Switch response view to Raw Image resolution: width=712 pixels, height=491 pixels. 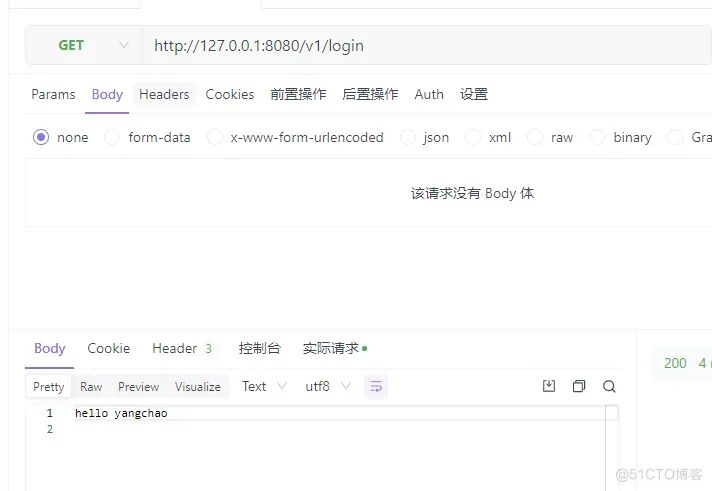click(x=91, y=387)
